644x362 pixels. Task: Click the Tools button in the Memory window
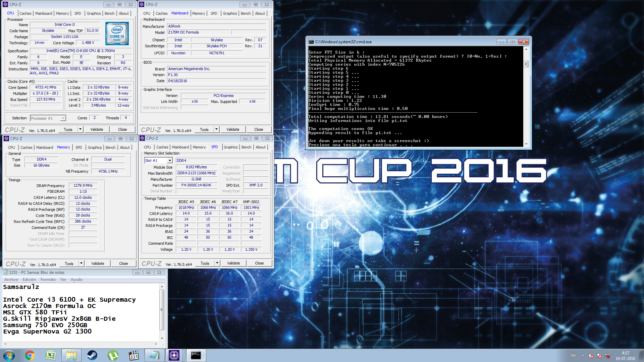pos(69,263)
